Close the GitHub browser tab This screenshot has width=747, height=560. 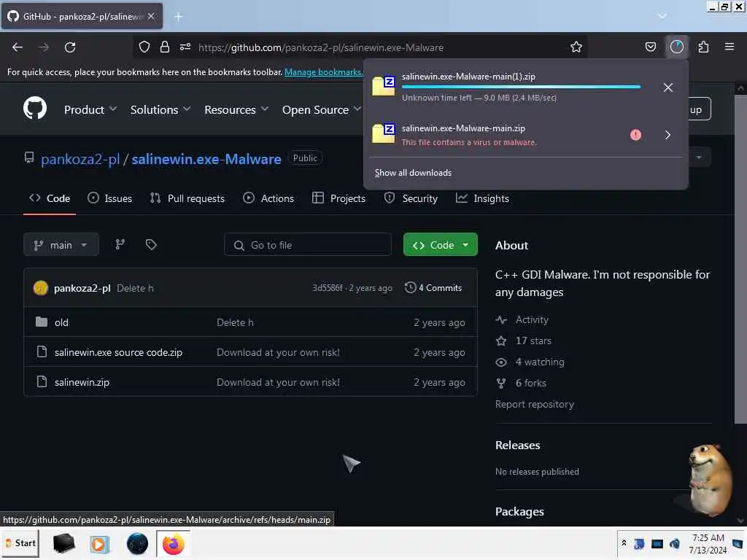151,16
